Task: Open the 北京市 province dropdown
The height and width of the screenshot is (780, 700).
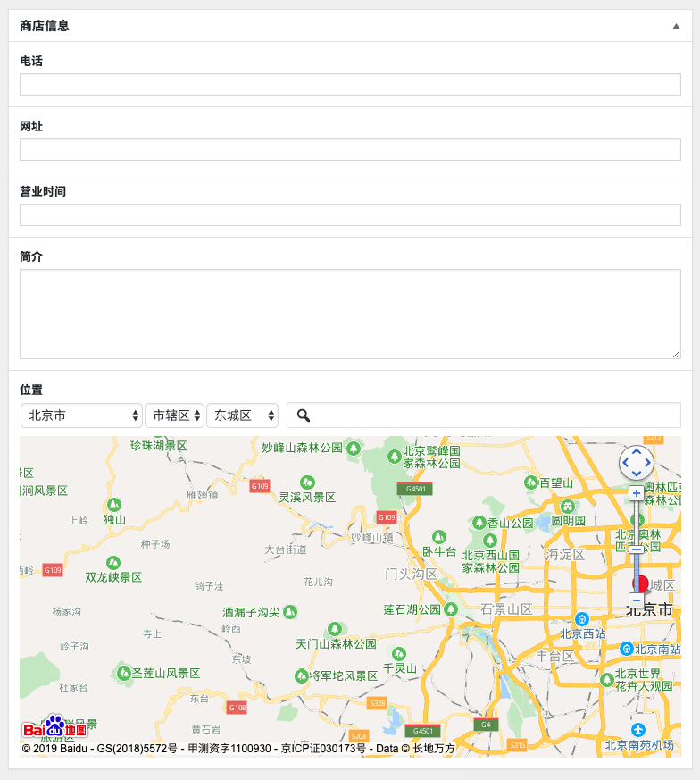Action: (x=81, y=415)
